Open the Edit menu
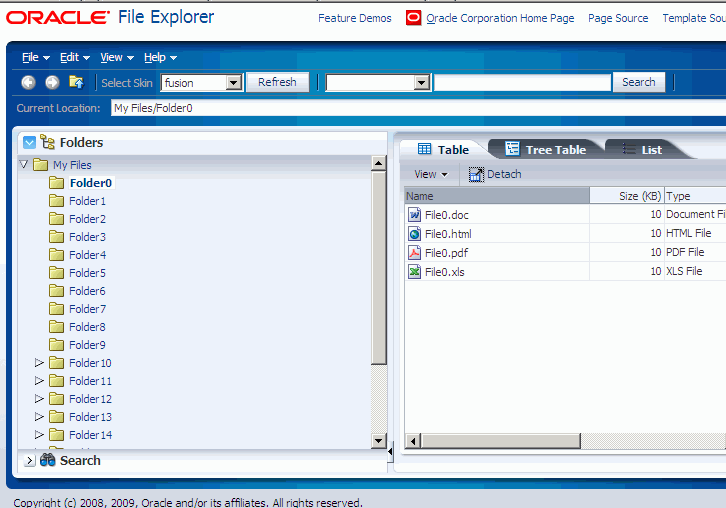Viewport: 726px width, 508px height. click(75, 57)
